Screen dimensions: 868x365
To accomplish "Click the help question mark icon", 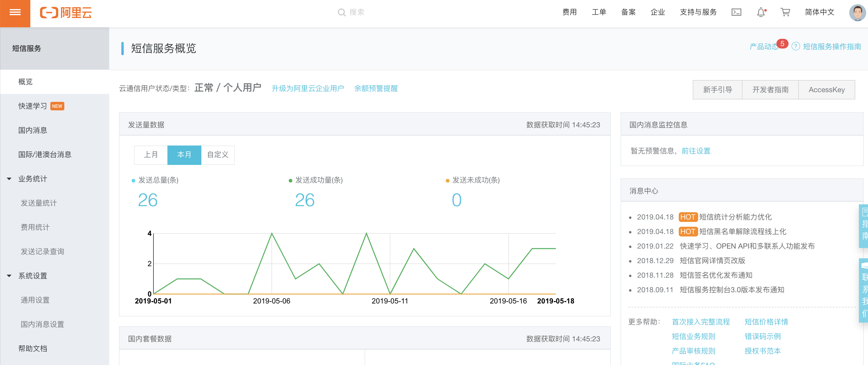I will pyautogui.click(x=795, y=46).
